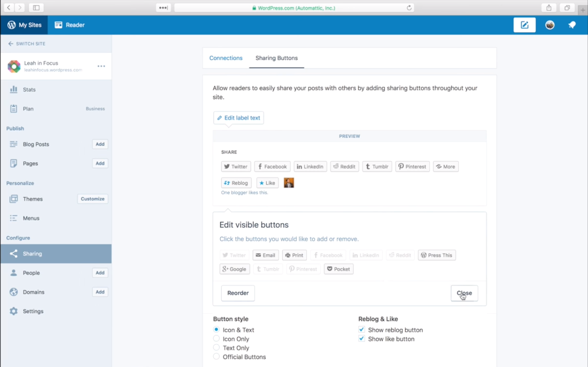This screenshot has height=367, width=588.
Task: Open the user profile avatar
Action: click(550, 25)
